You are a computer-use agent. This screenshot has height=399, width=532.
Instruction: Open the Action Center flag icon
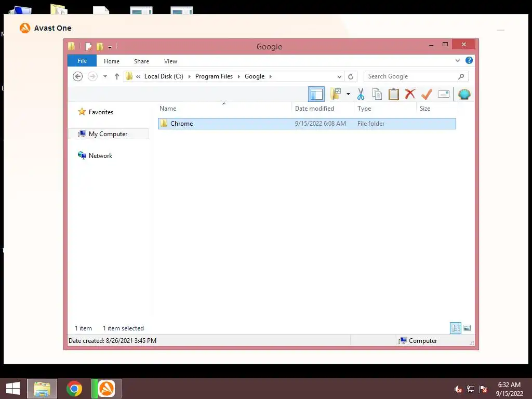point(483,389)
